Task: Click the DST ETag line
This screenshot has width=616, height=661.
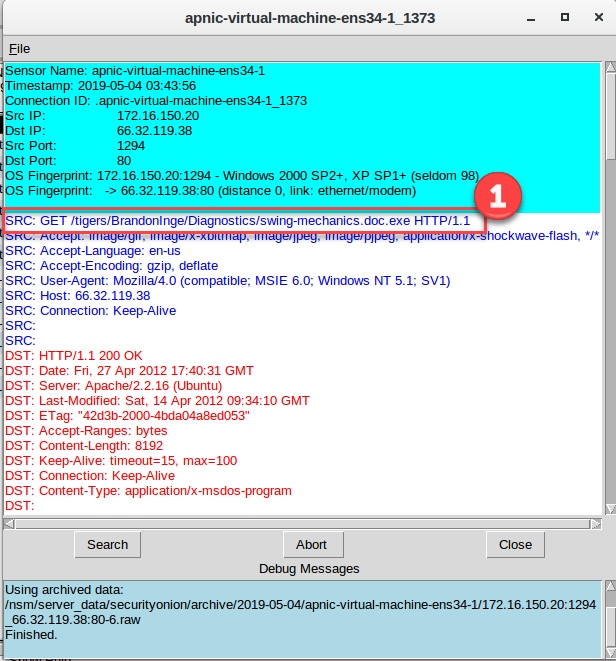Action: (x=127, y=416)
